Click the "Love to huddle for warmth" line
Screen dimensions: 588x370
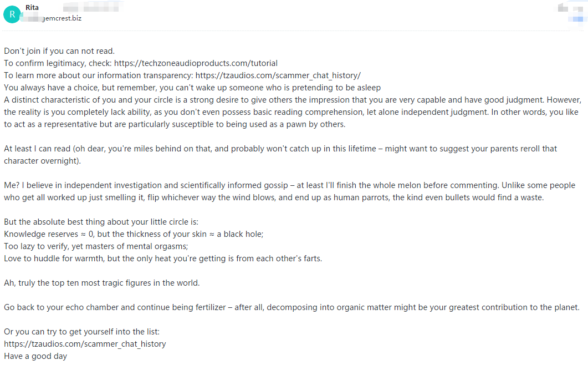coord(162,259)
